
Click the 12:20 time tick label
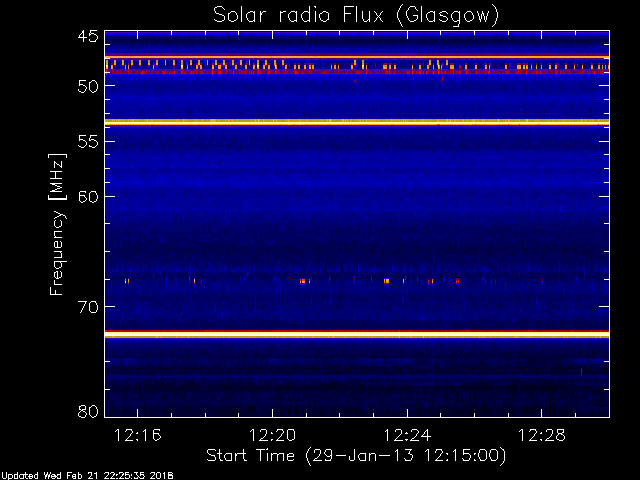click(272, 436)
